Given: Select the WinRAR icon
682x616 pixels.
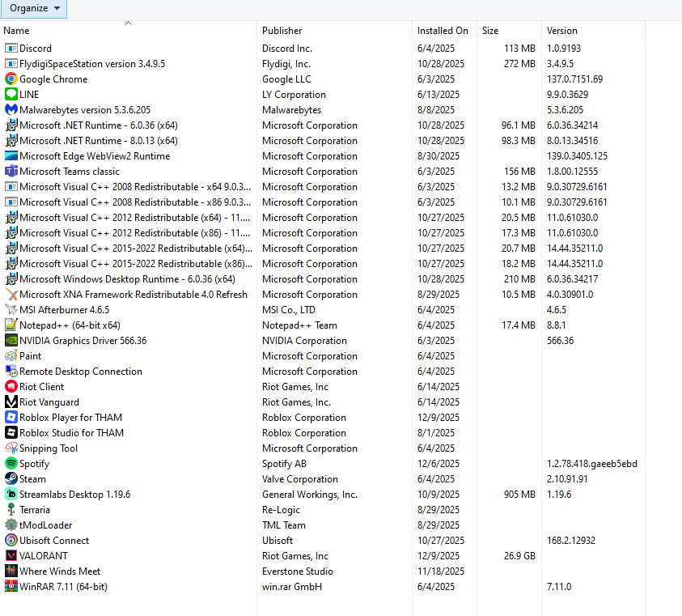Looking at the screenshot, I should point(11,587).
